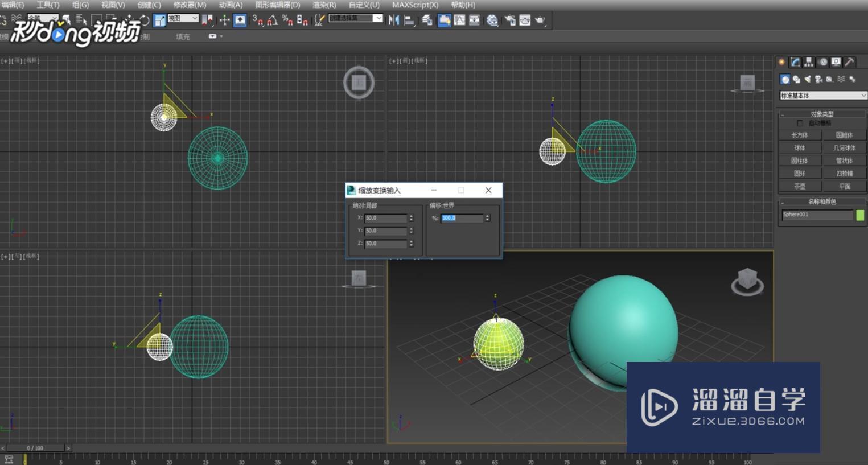Select the Lights category icon

coord(807,79)
